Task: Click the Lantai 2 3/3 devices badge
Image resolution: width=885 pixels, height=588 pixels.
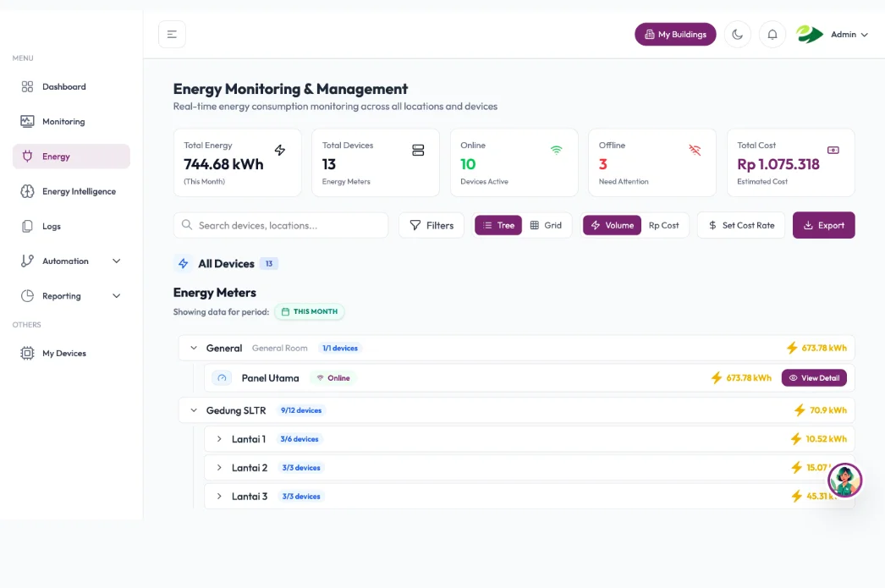Action: pyautogui.click(x=301, y=468)
